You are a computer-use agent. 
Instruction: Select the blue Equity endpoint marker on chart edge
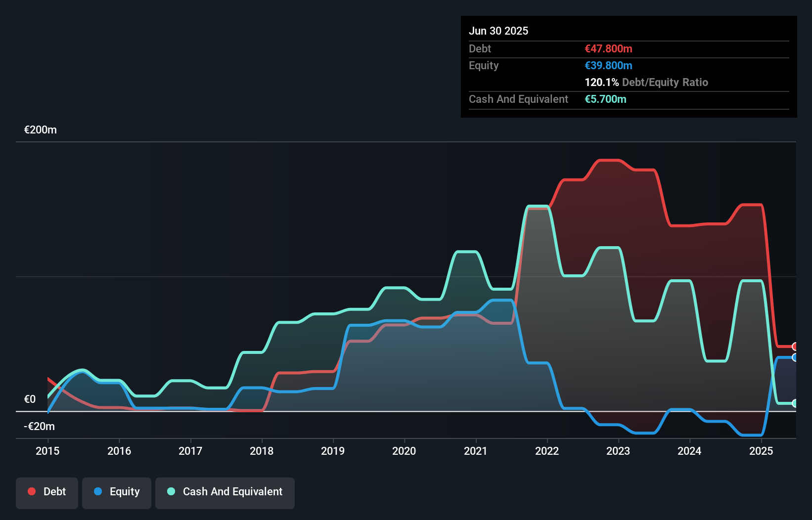click(794, 357)
